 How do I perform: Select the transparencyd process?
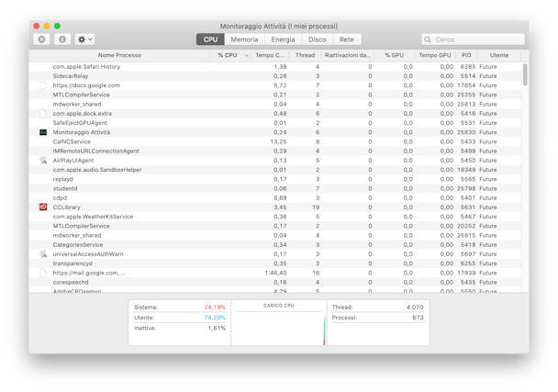click(275, 263)
